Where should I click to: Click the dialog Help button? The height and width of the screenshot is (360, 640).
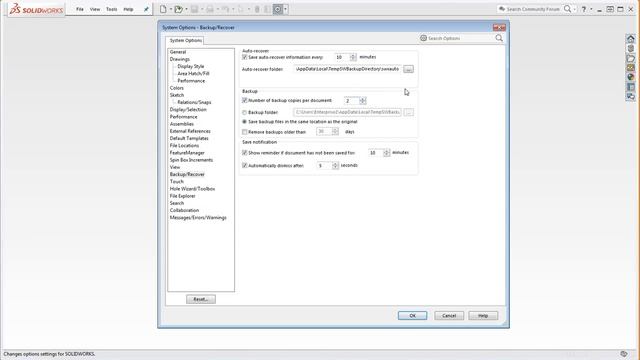click(x=483, y=316)
